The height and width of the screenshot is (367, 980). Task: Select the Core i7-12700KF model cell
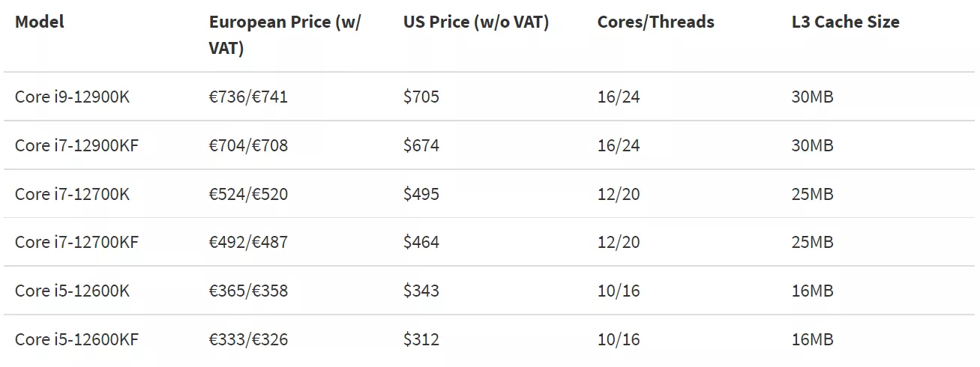coord(77,242)
